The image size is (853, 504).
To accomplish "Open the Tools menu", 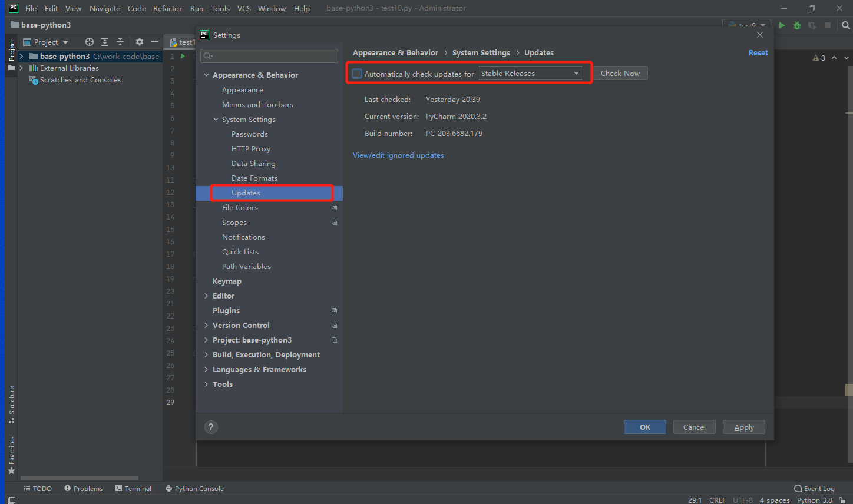I will click(x=220, y=8).
